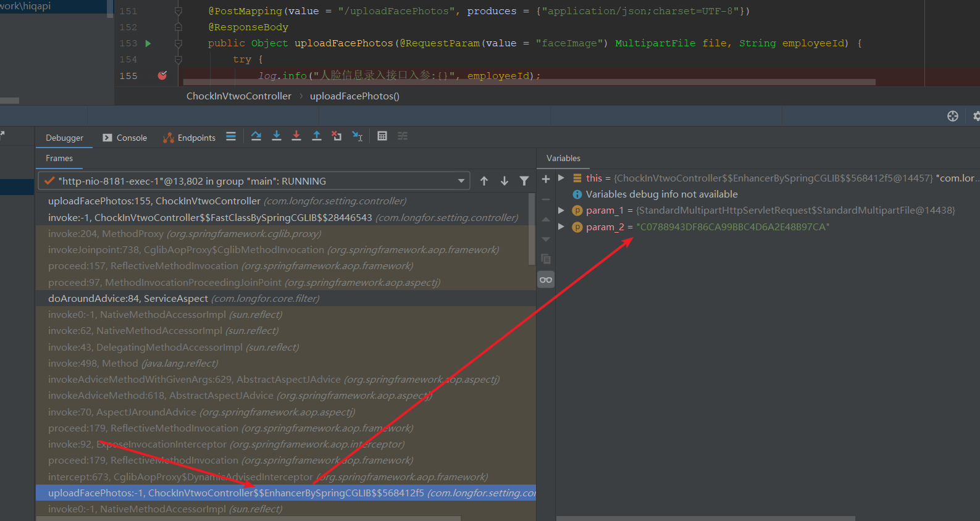
Task: Click the frames list vertical scrollbar
Action: 532,229
